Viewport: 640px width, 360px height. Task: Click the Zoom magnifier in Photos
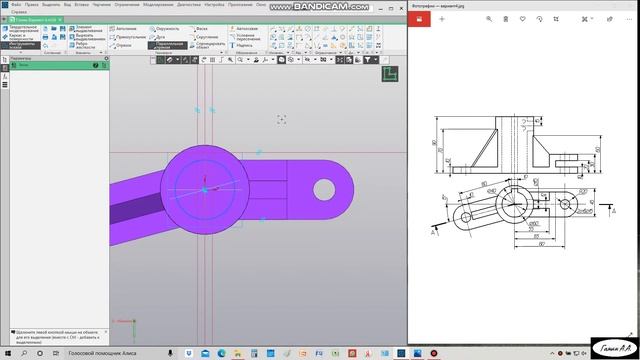[489, 19]
